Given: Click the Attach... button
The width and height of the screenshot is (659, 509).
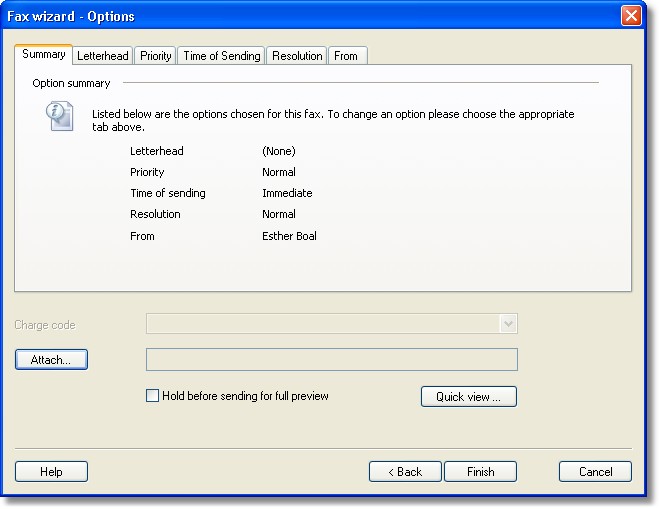Looking at the screenshot, I should coord(51,359).
